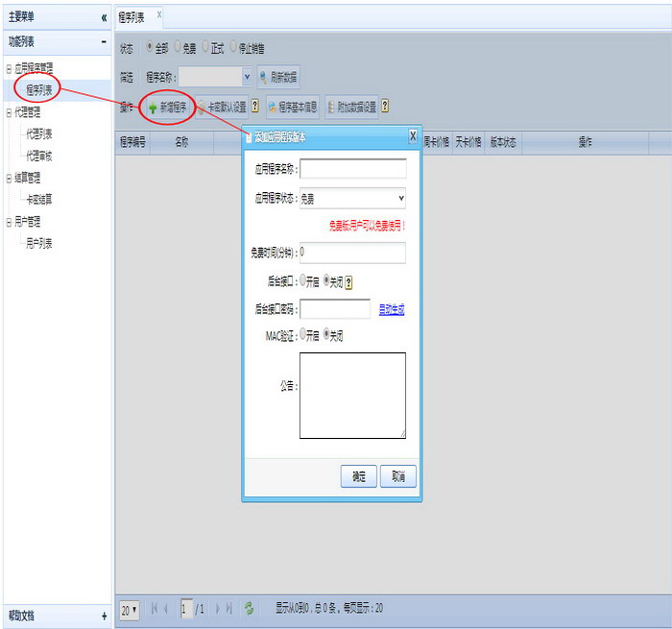Collapse the 用户管理 tree node
This screenshot has height=629, width=672.
[9, 222]
